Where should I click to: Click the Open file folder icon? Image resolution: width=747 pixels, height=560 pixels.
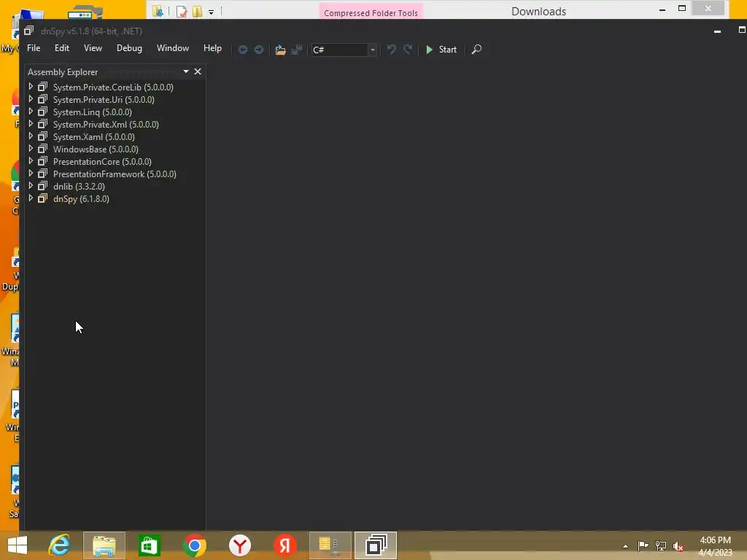[280, 50]
